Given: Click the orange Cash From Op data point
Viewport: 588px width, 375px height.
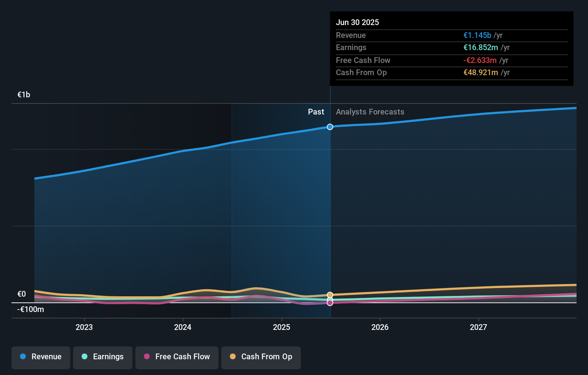Looking at the screenshot, I should [330, 295].
